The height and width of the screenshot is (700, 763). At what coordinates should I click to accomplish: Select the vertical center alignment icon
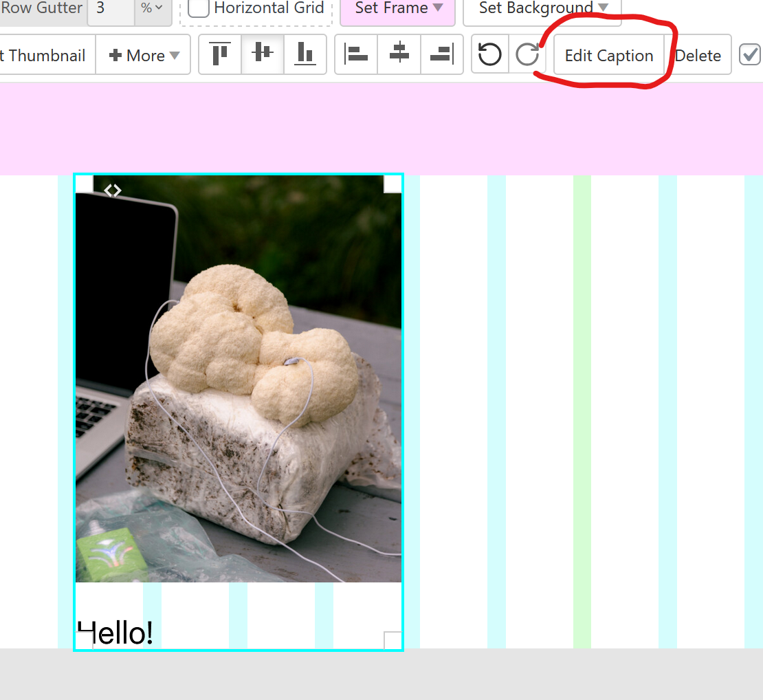coord(262,54)
